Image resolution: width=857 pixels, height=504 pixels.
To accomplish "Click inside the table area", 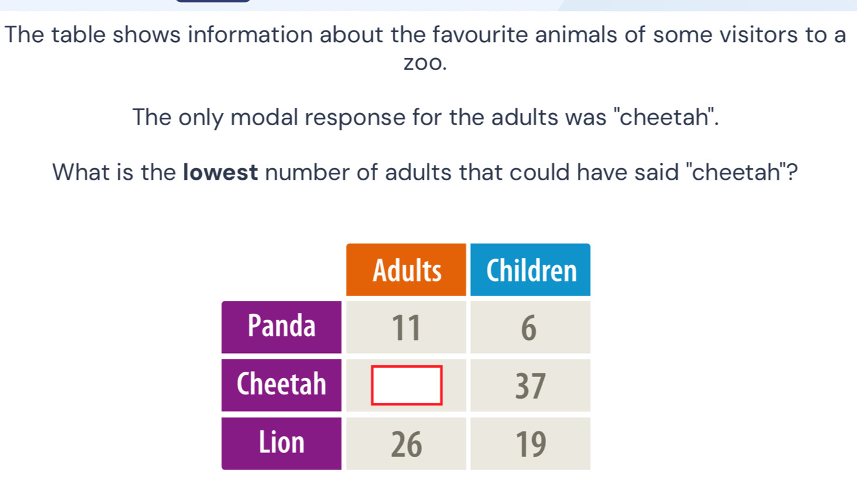I will 406,357.
